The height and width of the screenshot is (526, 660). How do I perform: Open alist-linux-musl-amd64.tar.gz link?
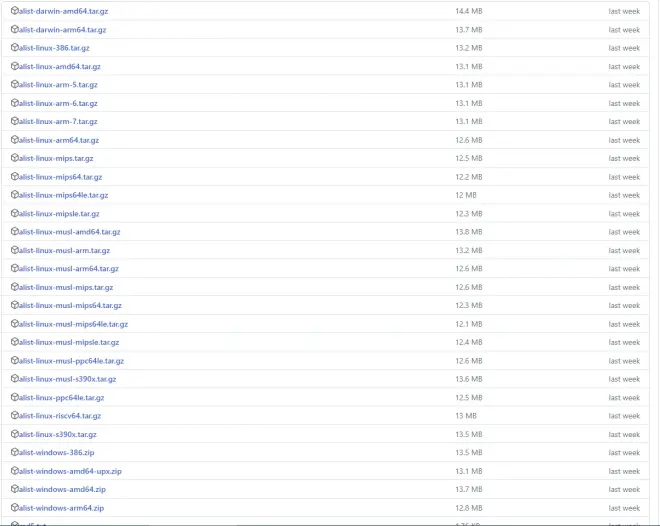[x=69, y=232]
